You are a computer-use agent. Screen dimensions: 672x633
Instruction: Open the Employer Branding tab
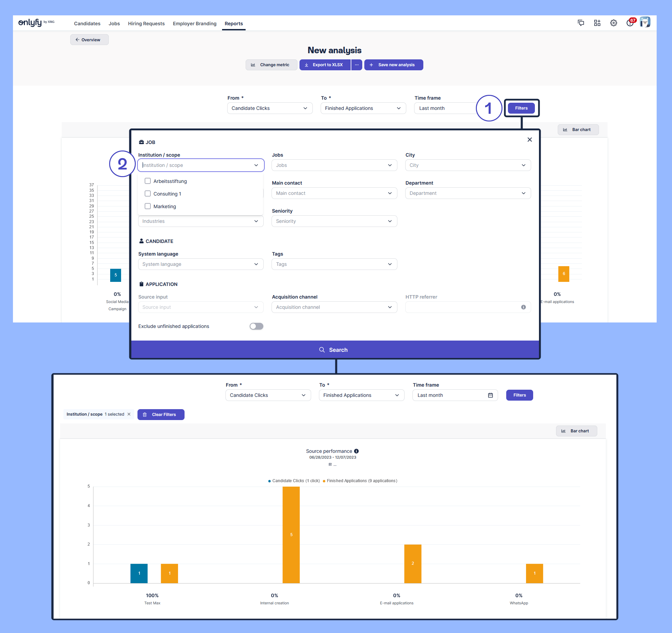pos(194,24)
